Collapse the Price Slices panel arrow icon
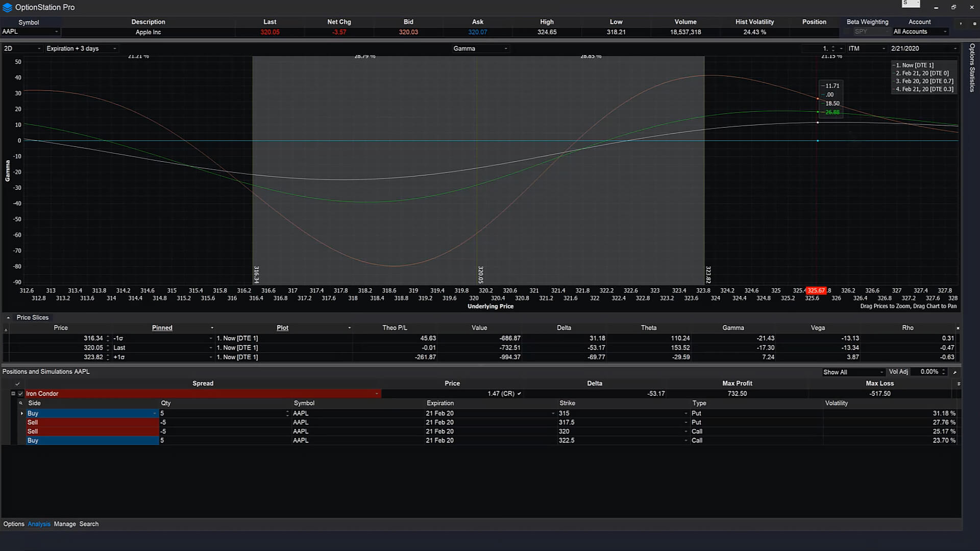This screenshot has height=551, width=980. [8, 317]
